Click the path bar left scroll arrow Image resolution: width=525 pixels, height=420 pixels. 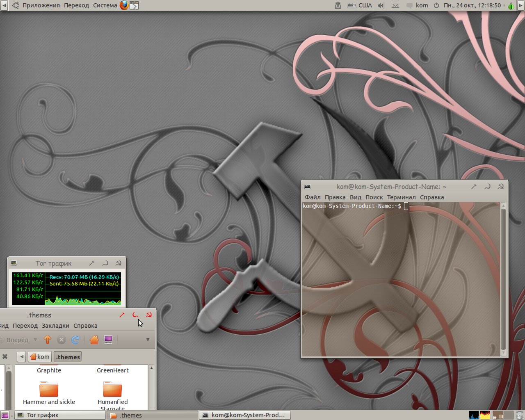point(22,357)
